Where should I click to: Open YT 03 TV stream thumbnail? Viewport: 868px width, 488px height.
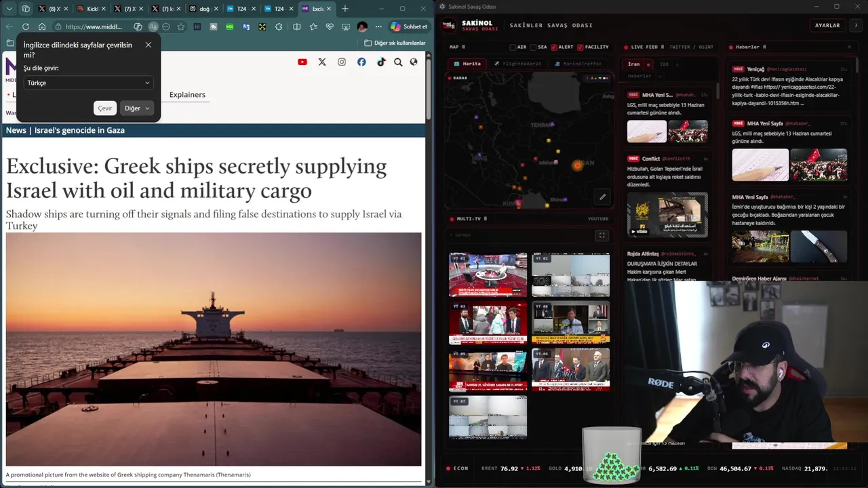point(488,323)
